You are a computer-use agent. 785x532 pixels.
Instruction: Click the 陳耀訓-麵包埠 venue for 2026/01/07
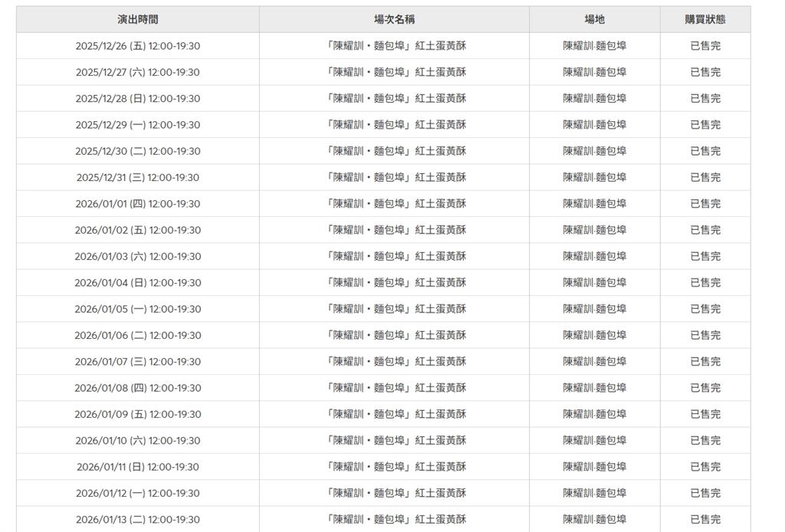(x=596, y=361)
